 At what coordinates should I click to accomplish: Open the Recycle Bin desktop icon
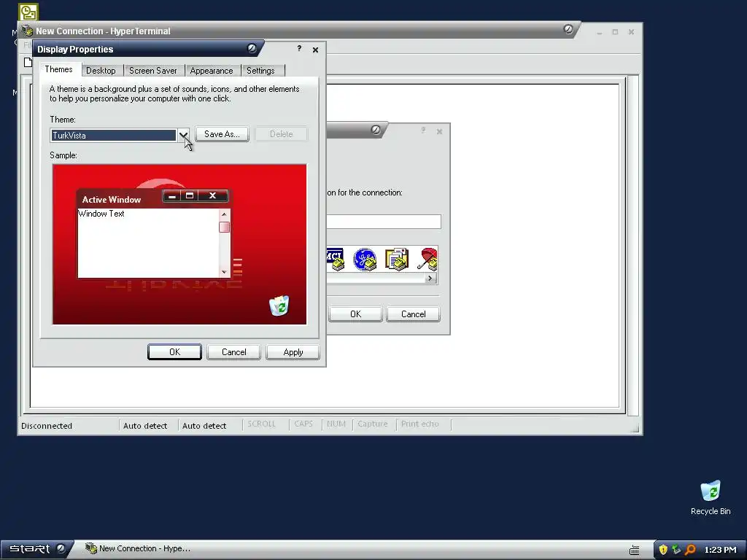[x=711, y=498]
